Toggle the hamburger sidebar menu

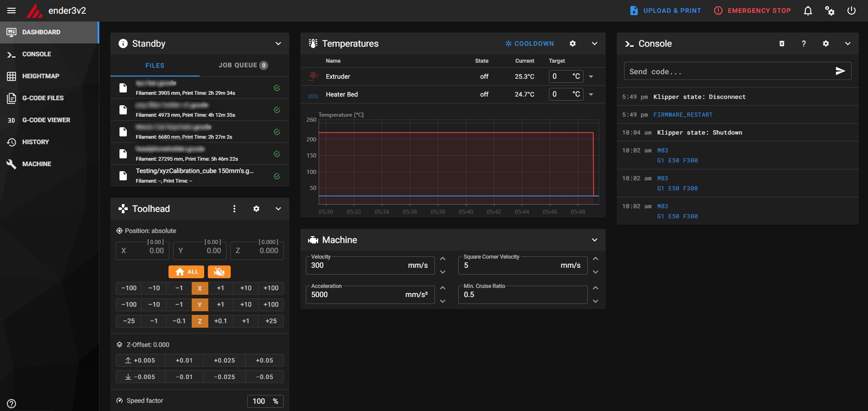(x=11, y=11)
